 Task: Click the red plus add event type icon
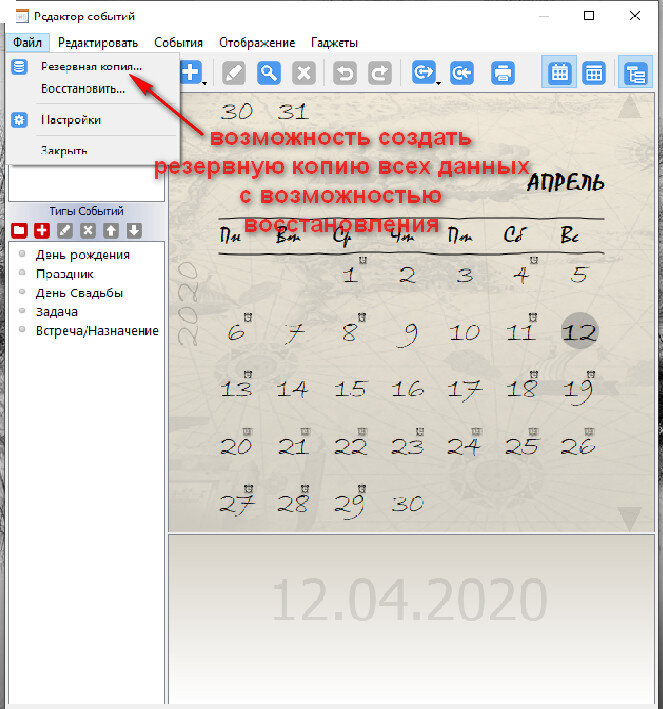42,231
